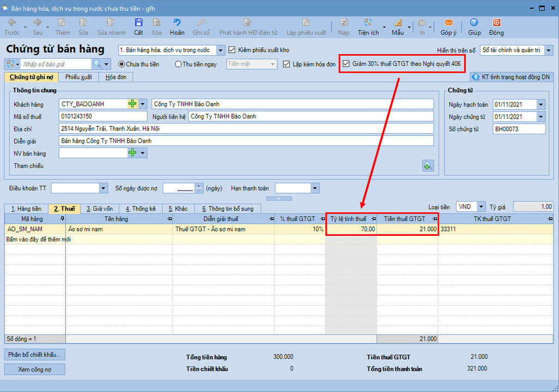Click the In (print) toolbar icon
This screenshot has height=392, width=559.
(x=422, y=23)
